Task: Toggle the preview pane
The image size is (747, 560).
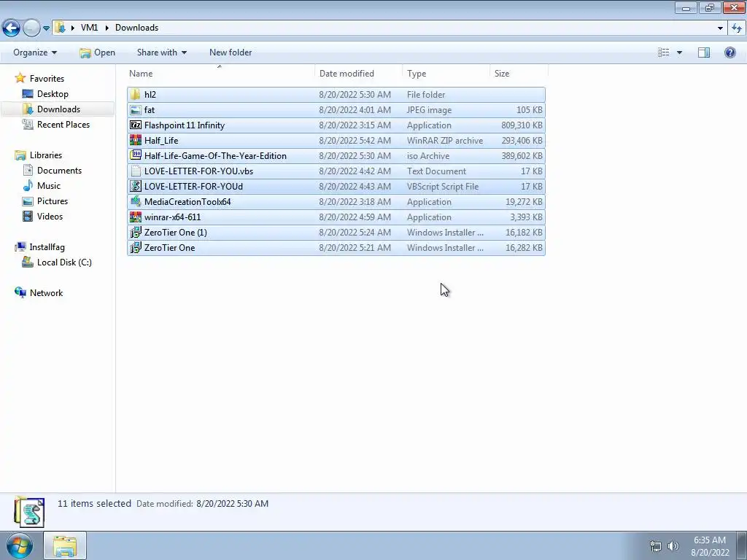Action: pos(704,52)
